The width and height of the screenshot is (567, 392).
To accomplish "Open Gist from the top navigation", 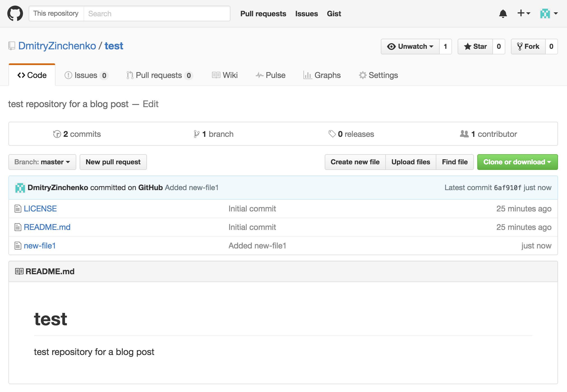I will pyautogui.click(x=334, y=13).
